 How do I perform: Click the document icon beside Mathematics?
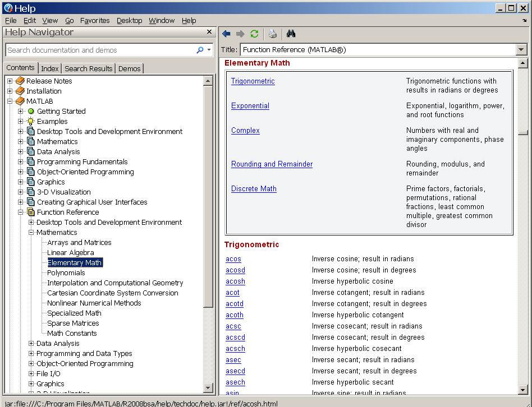click(31, 141)
